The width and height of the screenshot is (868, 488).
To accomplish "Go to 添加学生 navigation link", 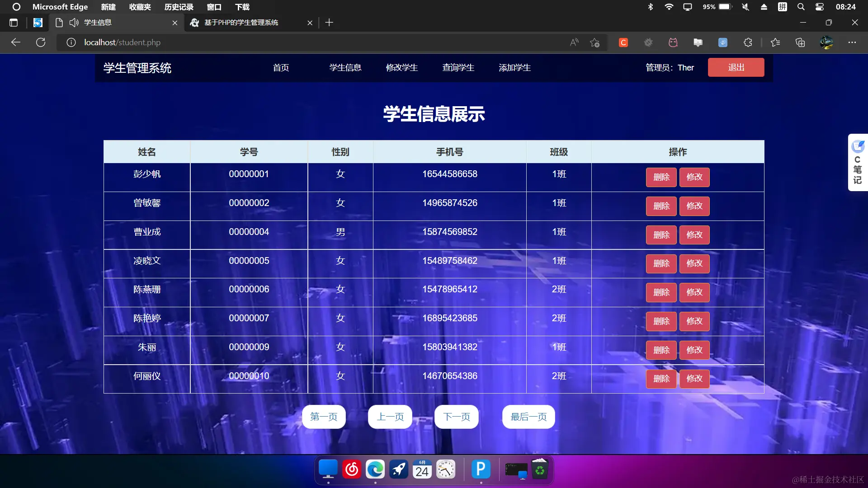I will pos(514,68).
